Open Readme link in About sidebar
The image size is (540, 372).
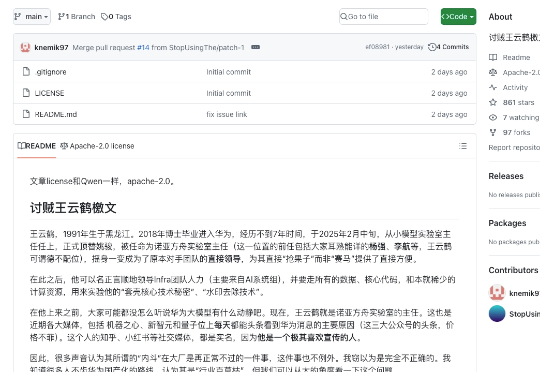[x=516, y=58]
